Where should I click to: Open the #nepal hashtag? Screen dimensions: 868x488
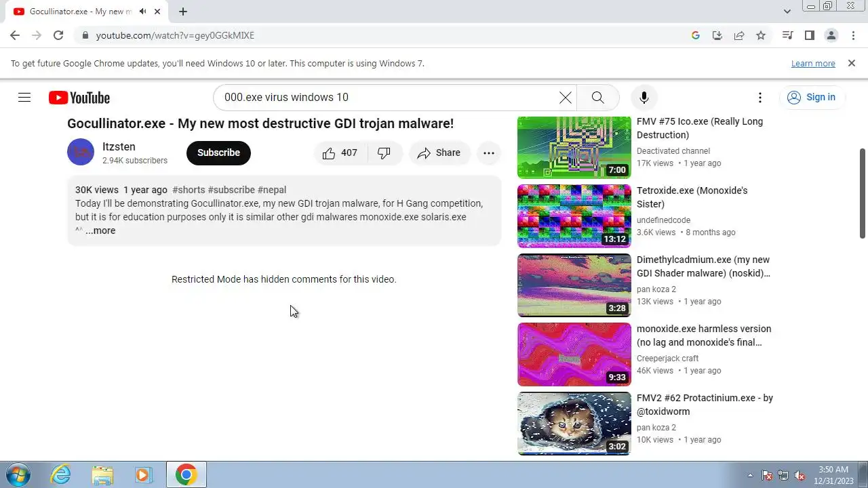click(x=272, y=190)
